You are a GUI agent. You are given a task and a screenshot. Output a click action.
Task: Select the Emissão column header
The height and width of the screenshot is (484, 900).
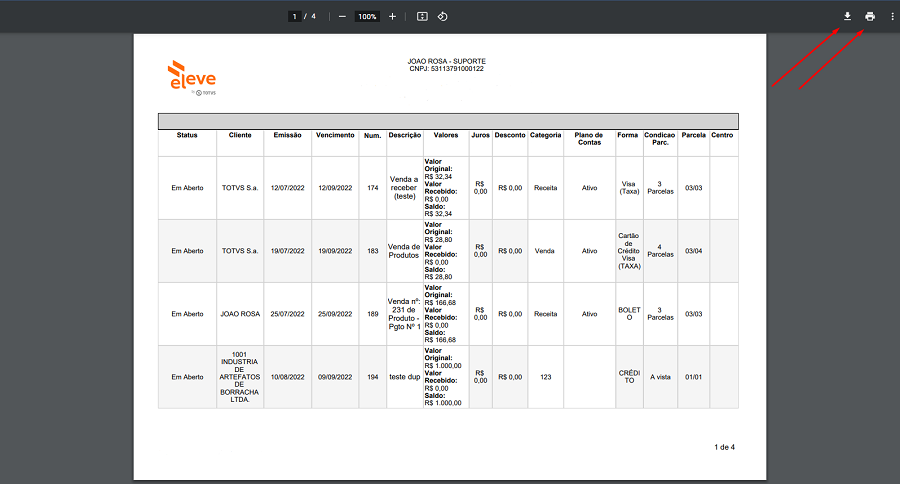[x=288, y=135]
